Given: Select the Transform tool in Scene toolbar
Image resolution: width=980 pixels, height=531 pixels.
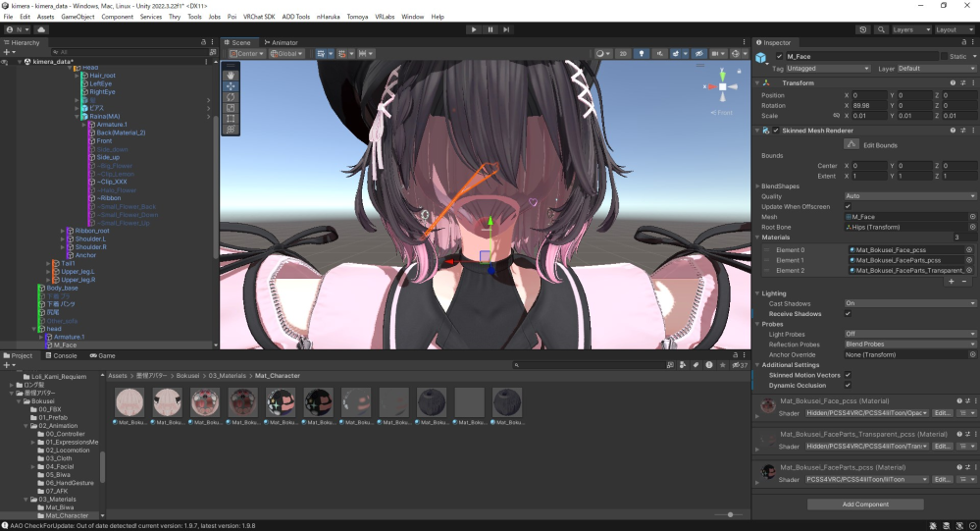Looking at the screenshot, I should click(x=231, y=129).
